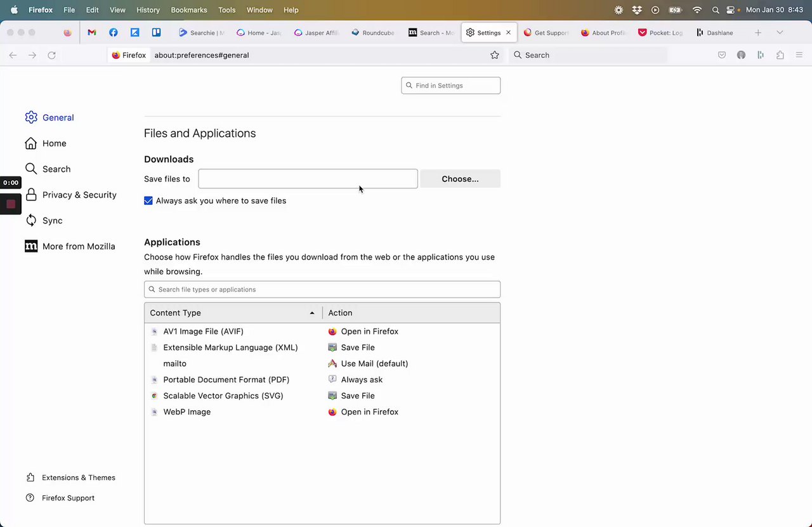Expand the list all tabs chevron
Screen dimensions: 812x527
point(780,32)
